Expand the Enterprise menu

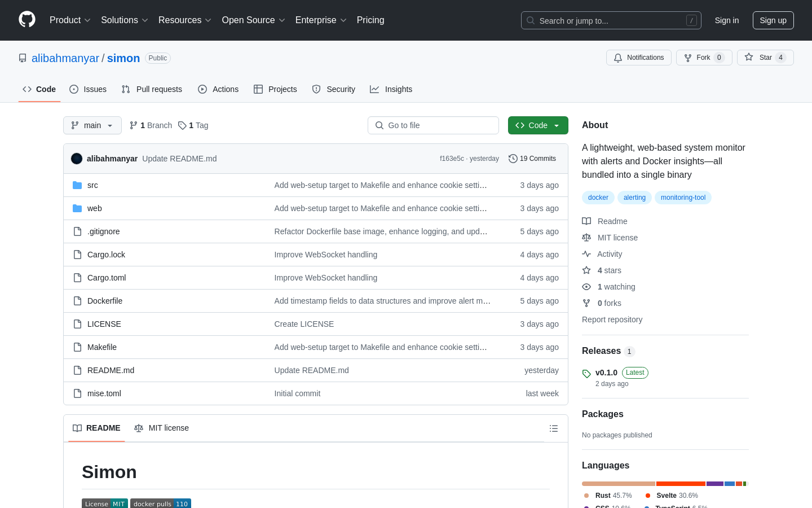(x=321, y=20)
